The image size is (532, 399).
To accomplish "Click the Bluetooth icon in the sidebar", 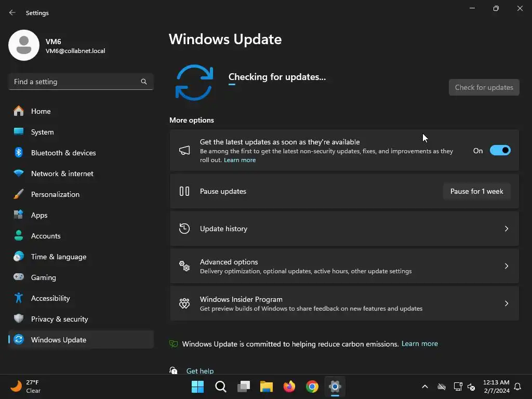I will click(x=19, y=152).
